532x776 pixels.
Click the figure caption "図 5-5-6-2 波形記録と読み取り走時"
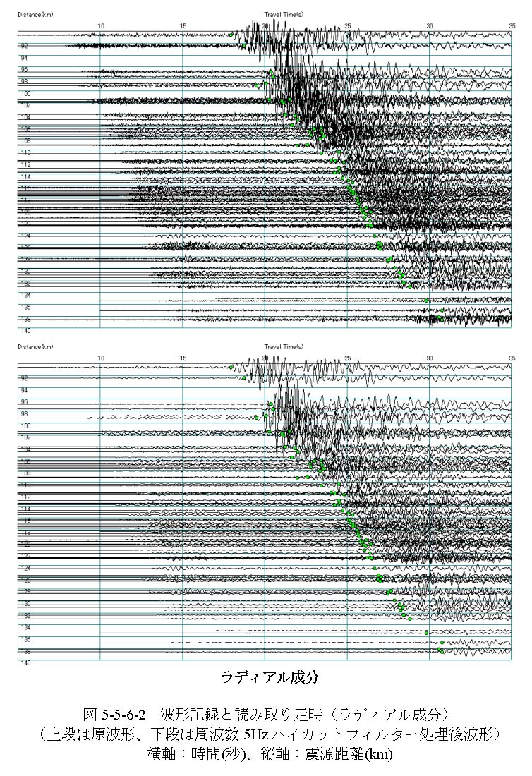(203, 715)
